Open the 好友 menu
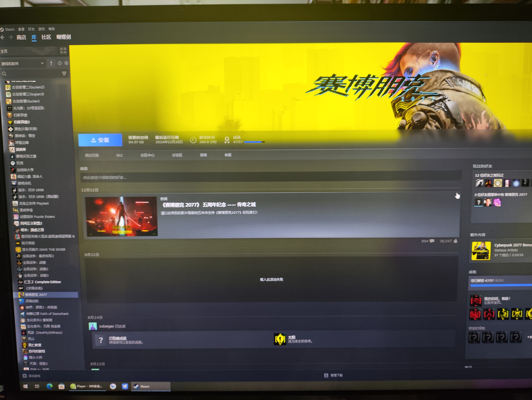Viewport: 532px width, 400px height. click(x=31, y=29)
